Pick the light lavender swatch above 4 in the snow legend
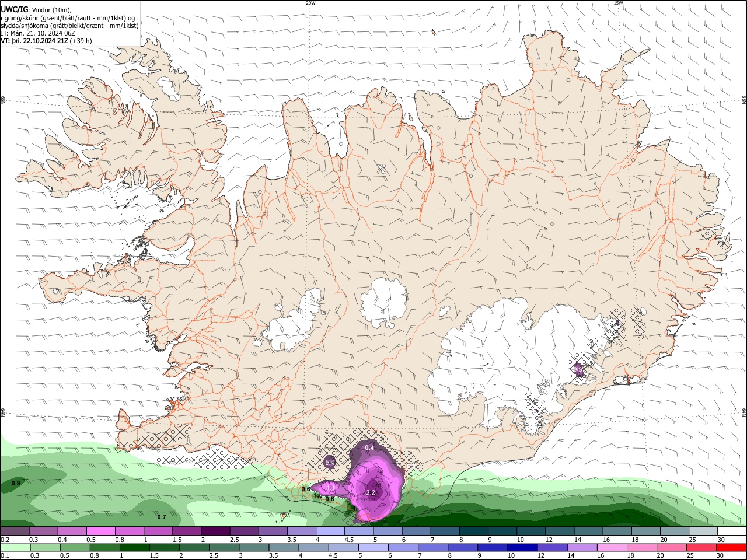The image size is (747, 560). (330, 531)
